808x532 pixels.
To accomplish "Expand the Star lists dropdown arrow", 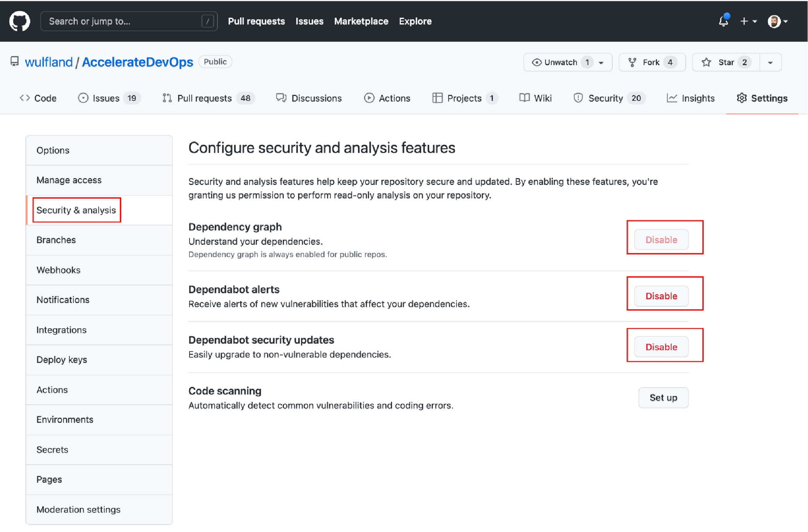I will [x=770, y=63].
